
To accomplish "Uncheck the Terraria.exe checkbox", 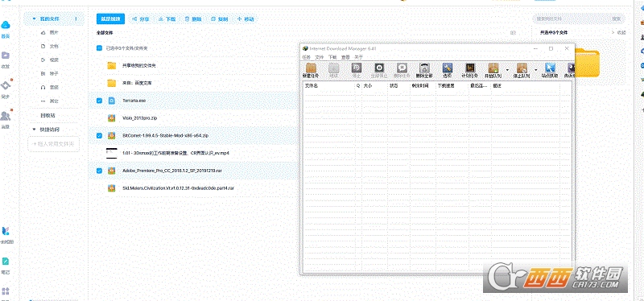I will (x=99, y=101).
